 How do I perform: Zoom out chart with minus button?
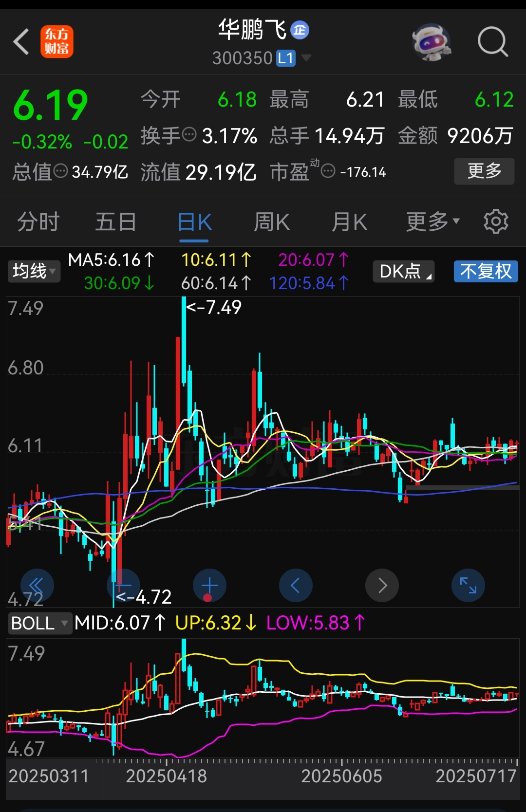click(x=124, y=585)
